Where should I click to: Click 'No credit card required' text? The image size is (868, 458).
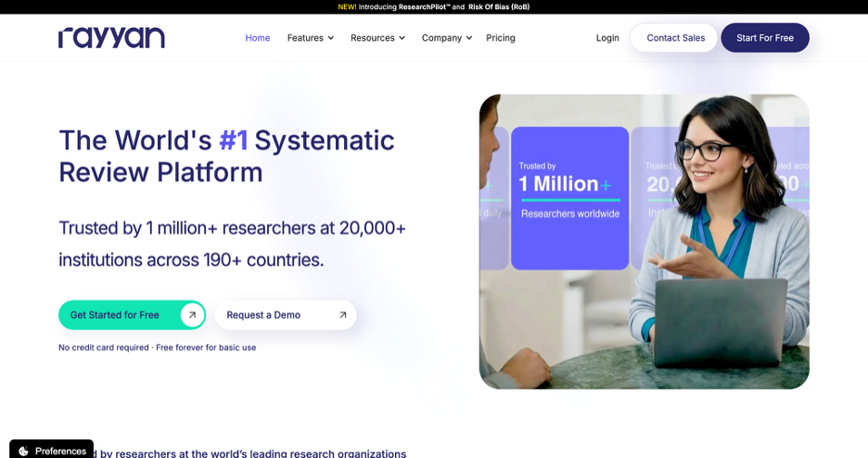(104, 348)
